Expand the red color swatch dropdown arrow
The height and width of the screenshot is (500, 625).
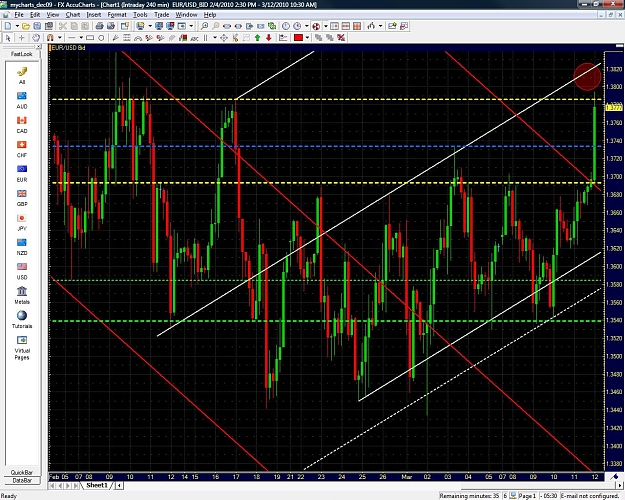(x=307, y=37)
